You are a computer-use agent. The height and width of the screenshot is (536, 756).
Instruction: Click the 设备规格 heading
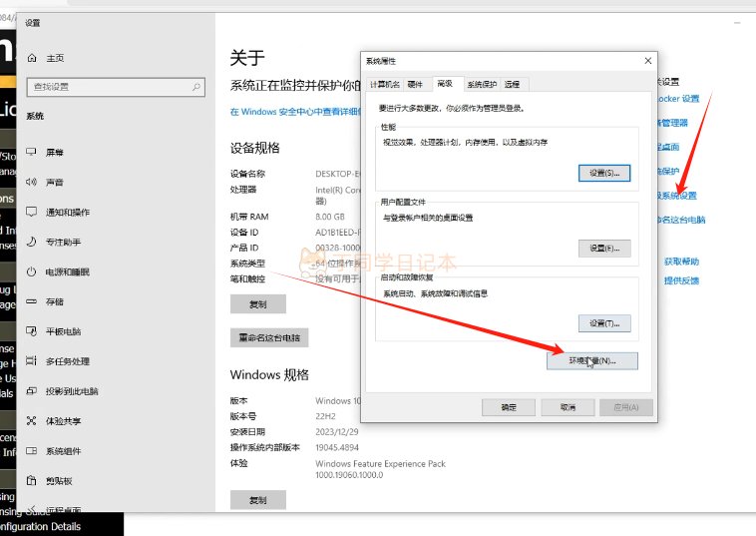254,148
